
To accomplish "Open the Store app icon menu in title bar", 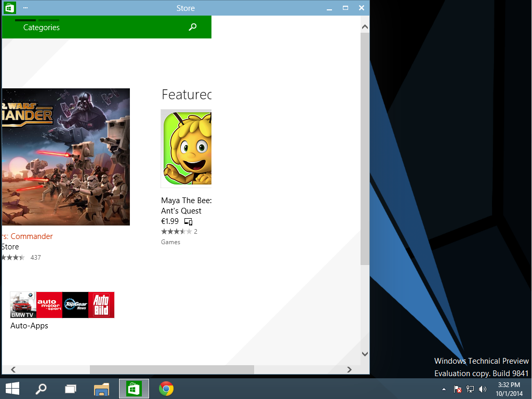I will pos(9,8).
